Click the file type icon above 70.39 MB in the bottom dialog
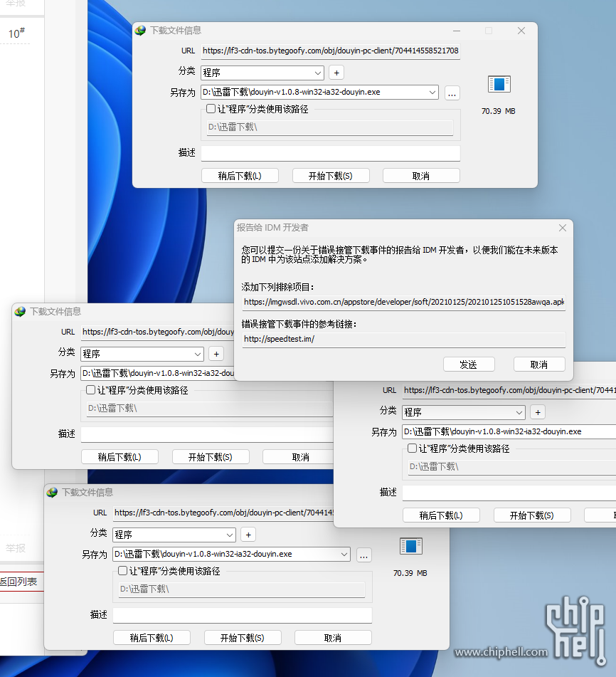 (410, 546)
